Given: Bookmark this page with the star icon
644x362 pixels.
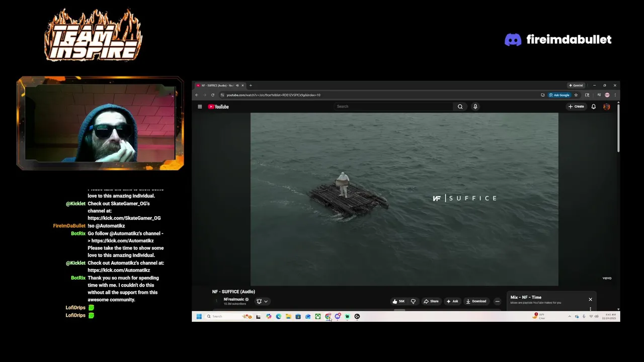Looking at the screenshot, I should (576, 95).
